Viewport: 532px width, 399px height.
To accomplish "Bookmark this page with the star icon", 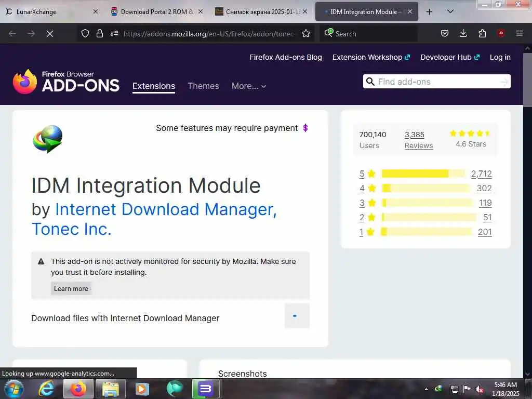I will [306, 33].
